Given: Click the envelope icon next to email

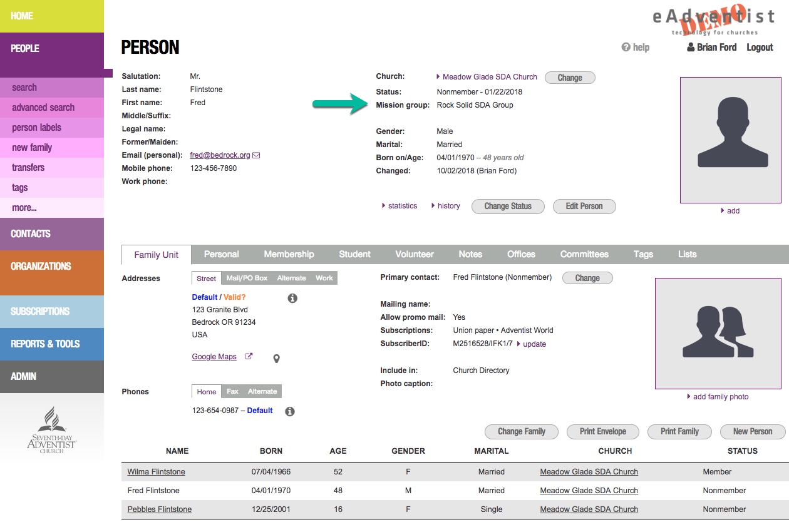Looking at the screenshot, I should coord(256,155).
